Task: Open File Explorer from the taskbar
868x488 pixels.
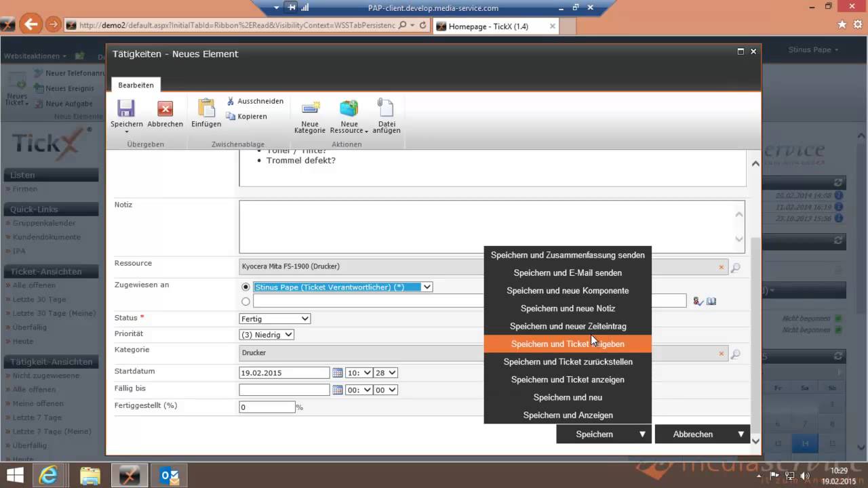Action: 90,474
